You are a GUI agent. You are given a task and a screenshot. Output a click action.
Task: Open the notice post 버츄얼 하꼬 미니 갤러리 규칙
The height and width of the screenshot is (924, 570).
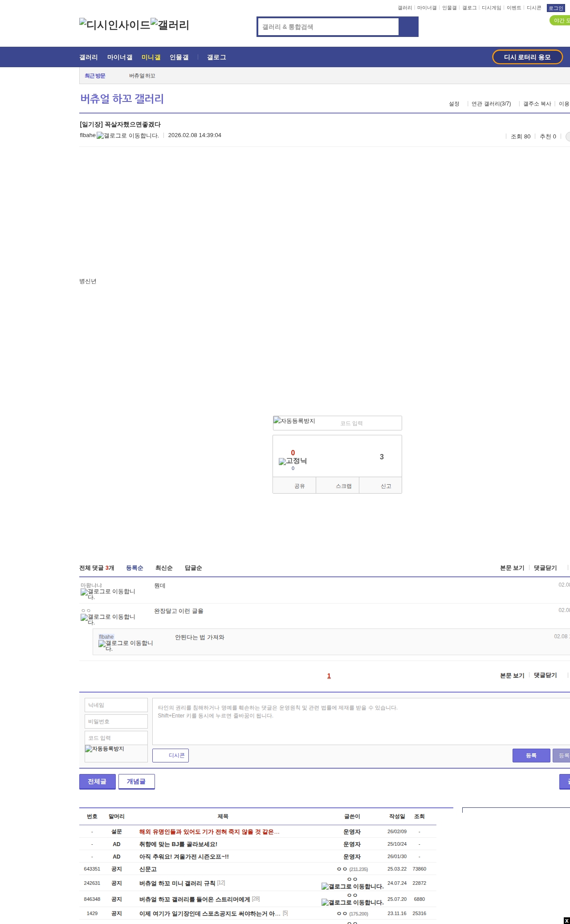point(177,883)
